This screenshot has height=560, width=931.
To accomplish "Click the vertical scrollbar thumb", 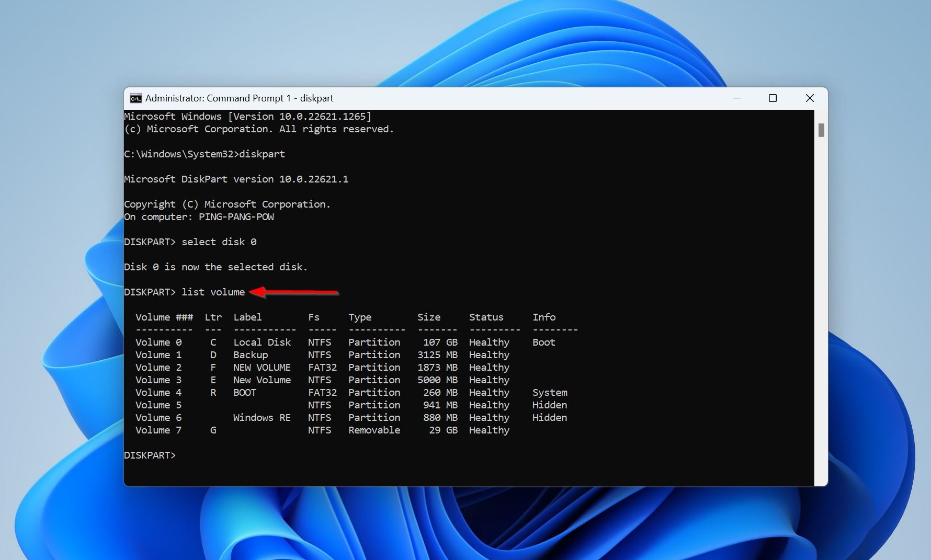I will click(x=821, y=130).
